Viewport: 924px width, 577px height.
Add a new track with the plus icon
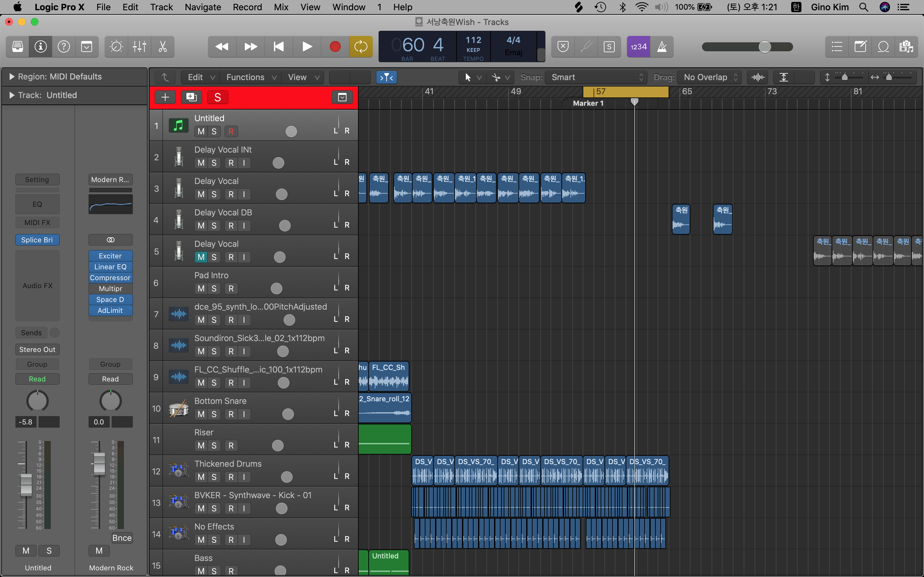pyautogui.click(x=165, y=97)
